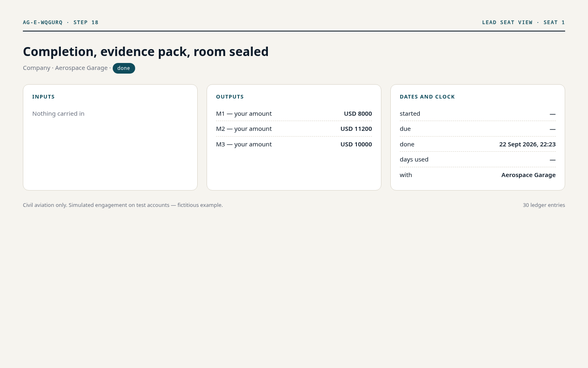Click the 'with' row label

pyautogui.click(x=406, y=175)
